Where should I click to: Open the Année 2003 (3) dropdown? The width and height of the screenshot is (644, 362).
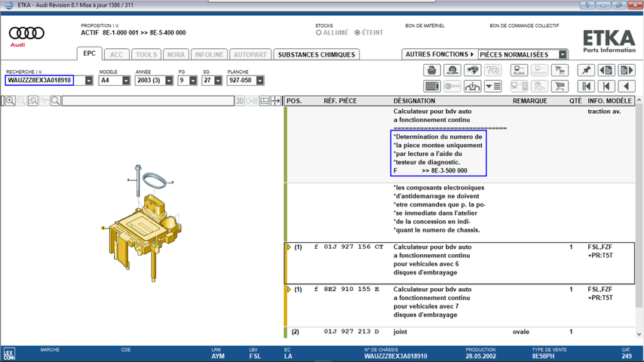point(169,81)
